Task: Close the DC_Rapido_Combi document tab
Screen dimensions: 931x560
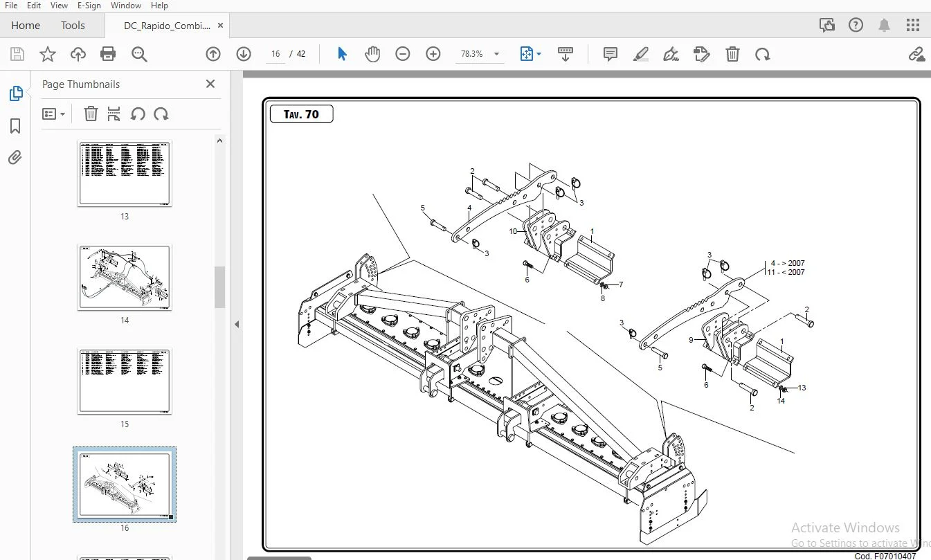Action: [221, 26]
